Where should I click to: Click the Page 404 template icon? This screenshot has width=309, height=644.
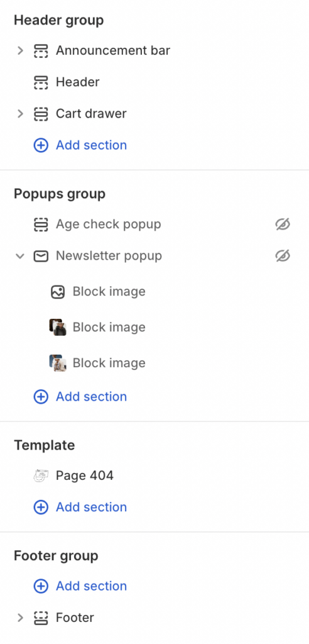click(x=41, y=476)
